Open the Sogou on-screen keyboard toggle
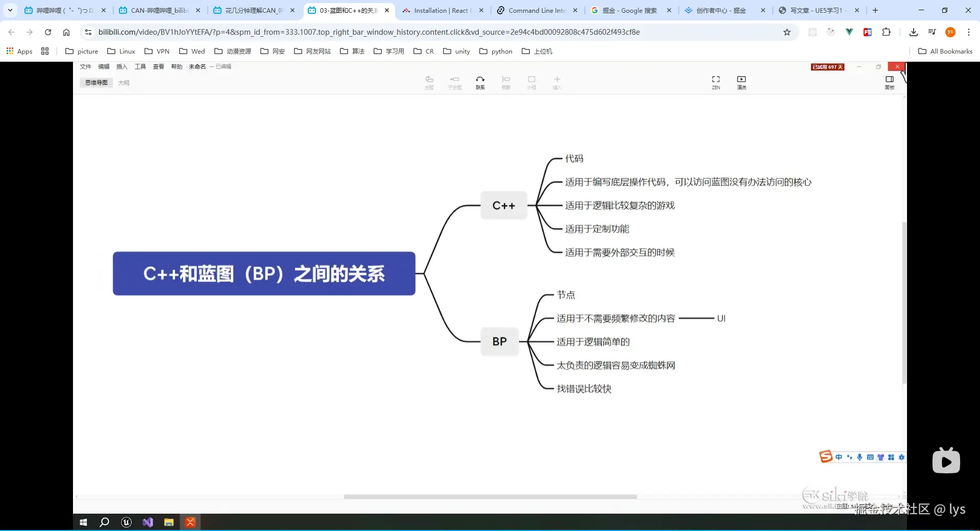The width and height of the screenshot is (980, 531). [x=870, y=457]
